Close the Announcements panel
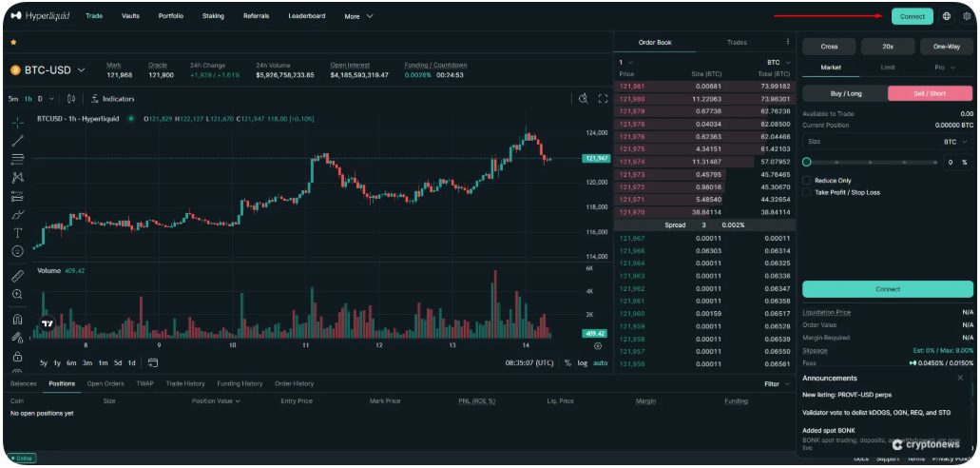Screen dimensions: 980x468 [961, 378]
